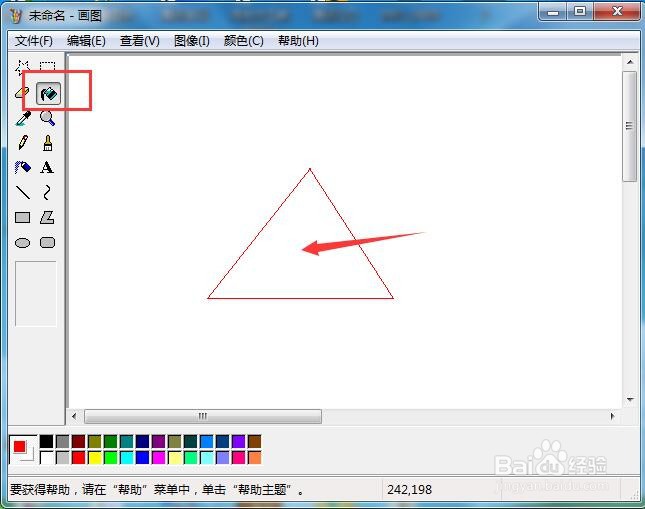The image size is (645, 509).
Task: Select the Pencil tool
Action: [23, 143]
